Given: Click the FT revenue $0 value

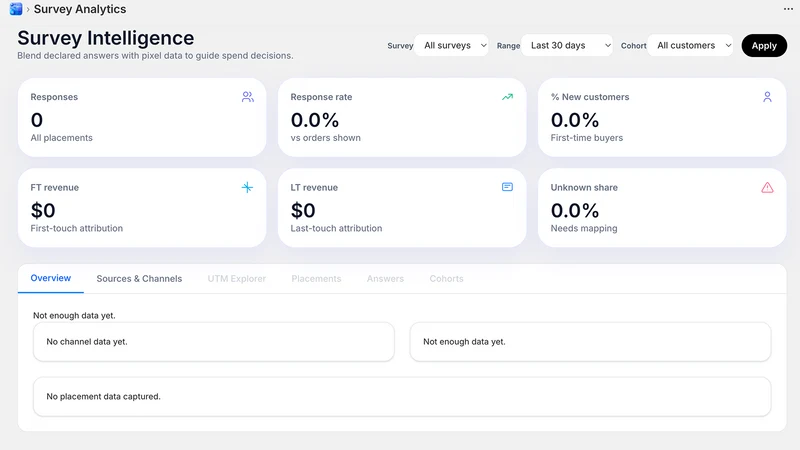Looking at the screenshot, I should tap(43, 211).
